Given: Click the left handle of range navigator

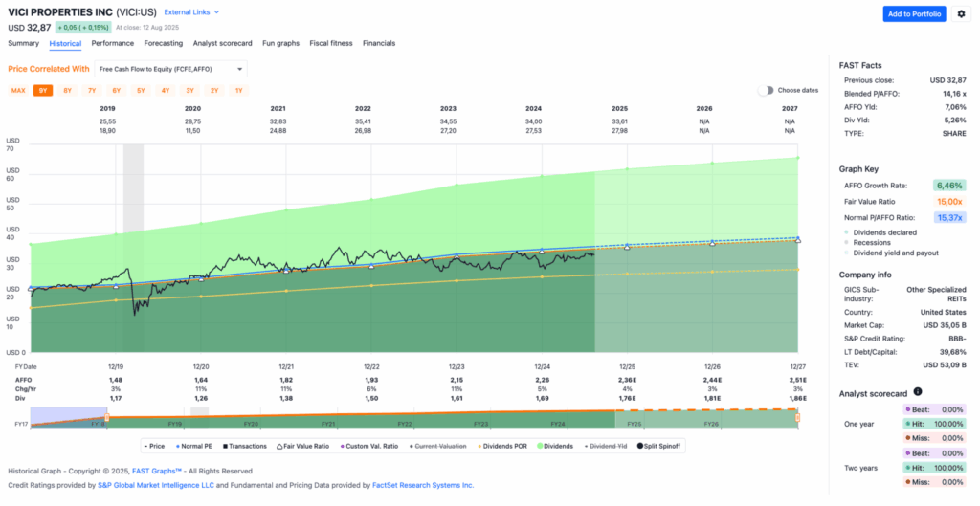Looking at the screenshot, I should 107,417.
